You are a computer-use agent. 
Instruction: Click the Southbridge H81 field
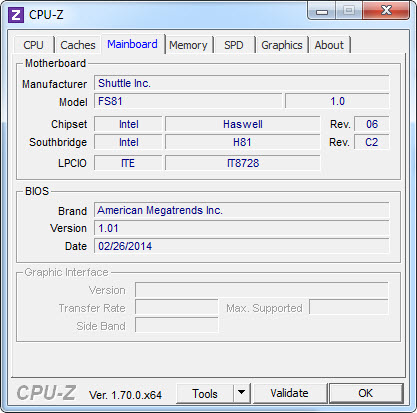click(243, 142)
